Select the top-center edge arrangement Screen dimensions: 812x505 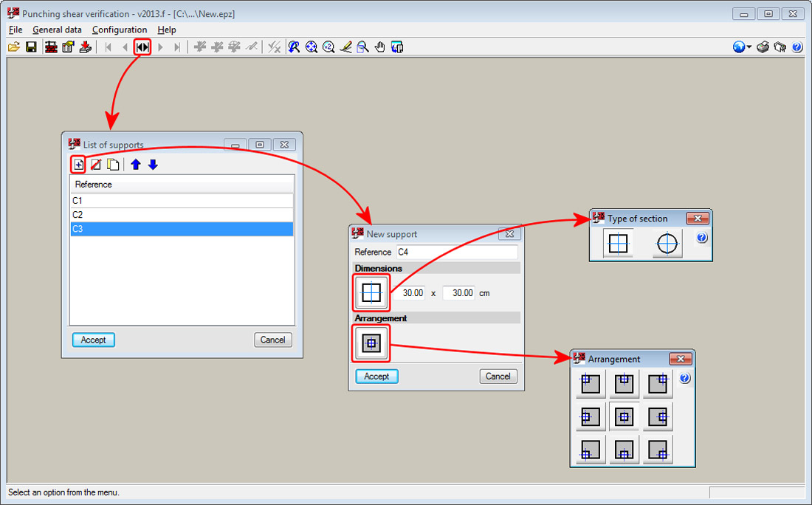point(624,384)
